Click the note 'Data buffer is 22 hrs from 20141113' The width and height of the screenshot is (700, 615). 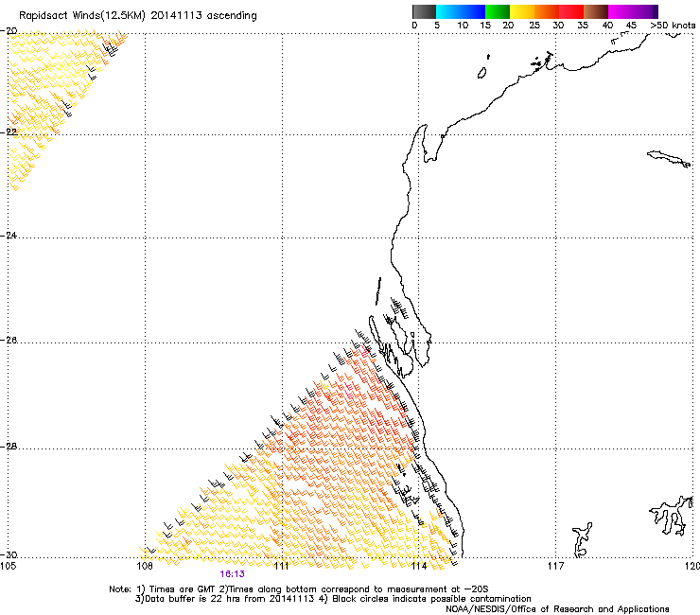[x=228, y=599]
